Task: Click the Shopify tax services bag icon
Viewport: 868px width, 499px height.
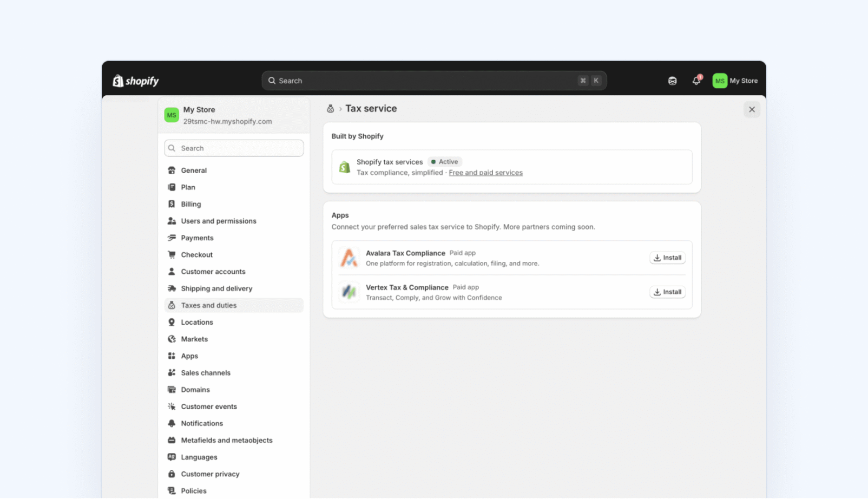Action: click(x=345, y=167)
